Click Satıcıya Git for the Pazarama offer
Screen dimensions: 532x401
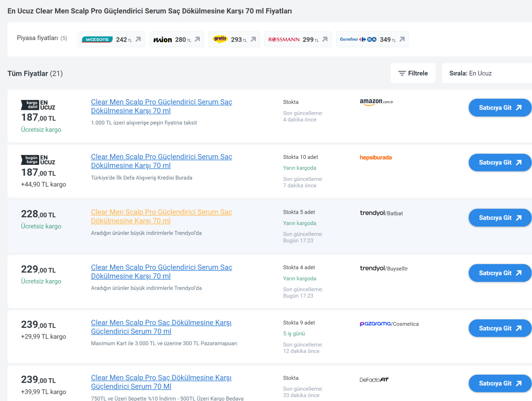(x=500, y=328)
